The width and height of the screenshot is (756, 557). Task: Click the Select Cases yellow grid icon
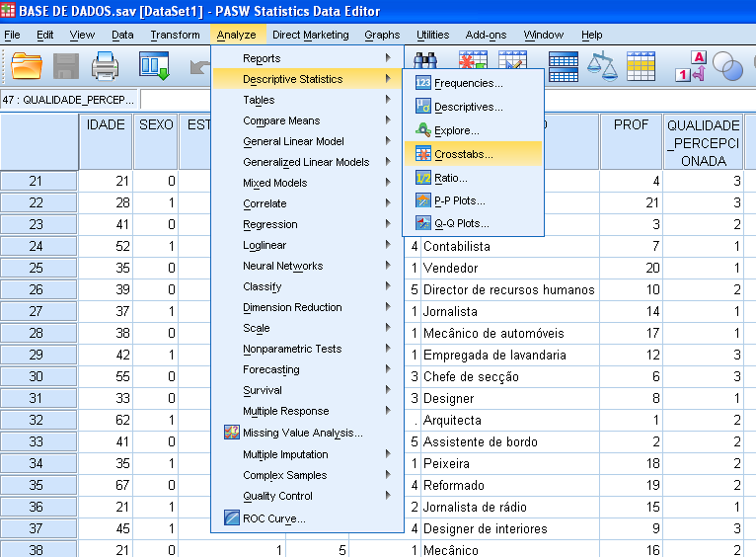[x=641, y=66]
